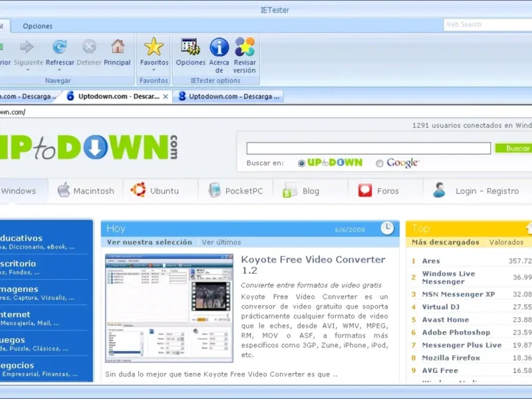This screenshot has height=399, width=532.
Task: Click the IE6 icon on active tab
Action: click(x=70, y=96)
